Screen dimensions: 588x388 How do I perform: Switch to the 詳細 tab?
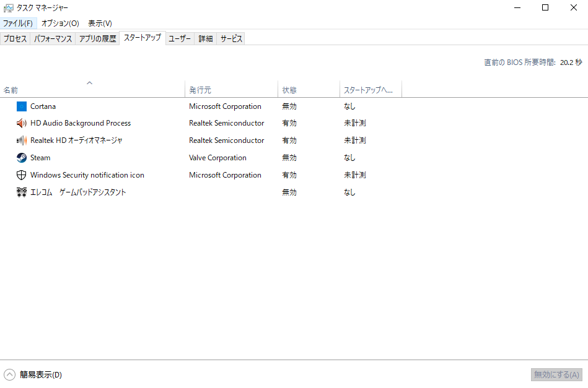(206, 38)
